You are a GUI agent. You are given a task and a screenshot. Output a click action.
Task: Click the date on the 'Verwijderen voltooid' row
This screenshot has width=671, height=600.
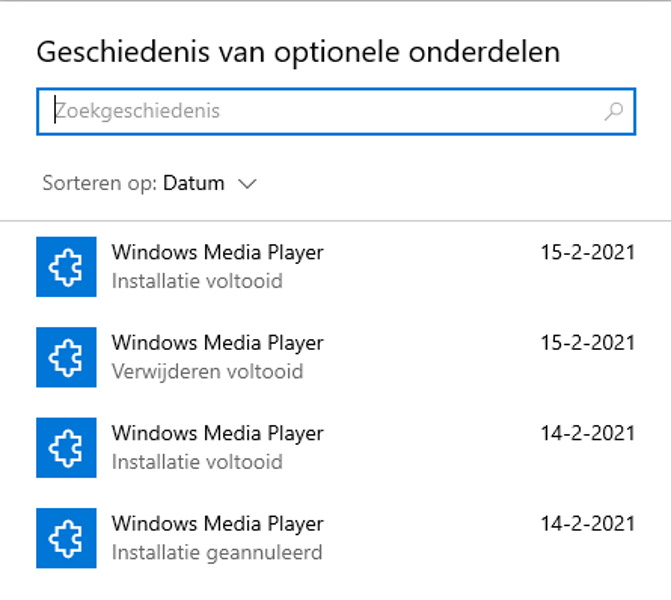coord(587,343)
